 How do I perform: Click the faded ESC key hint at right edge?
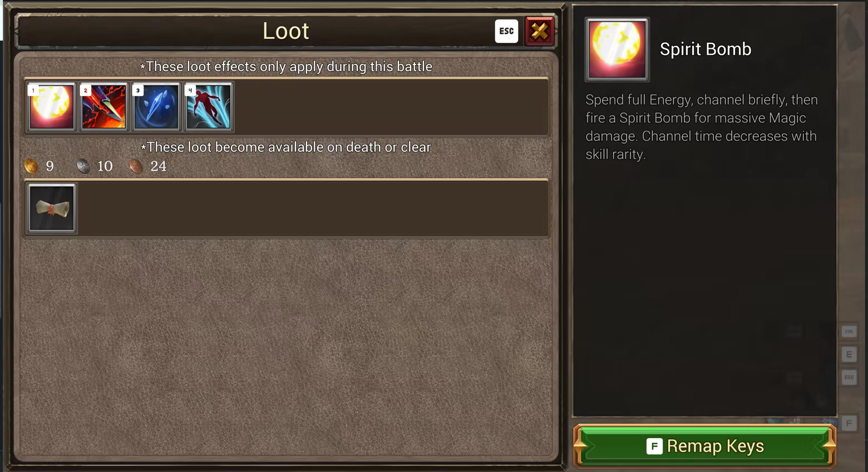point(849,377)
